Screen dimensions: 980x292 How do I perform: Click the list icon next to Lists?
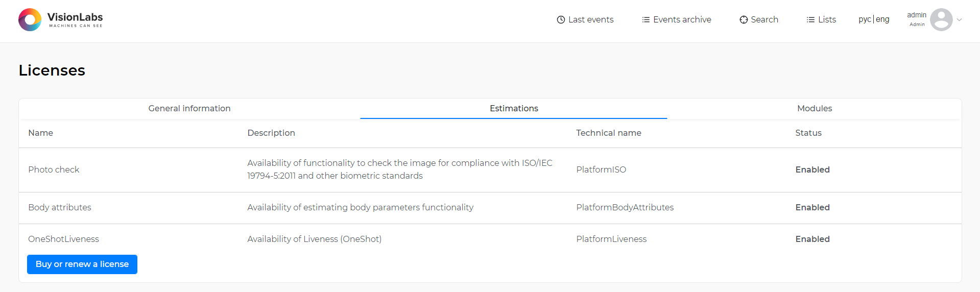(x=810, y=20)
